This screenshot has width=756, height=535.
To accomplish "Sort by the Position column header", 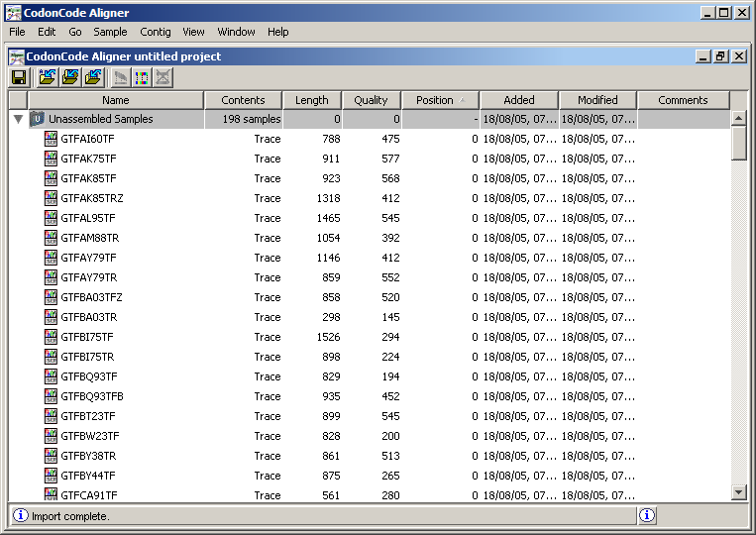I will [x=440, y=100].
